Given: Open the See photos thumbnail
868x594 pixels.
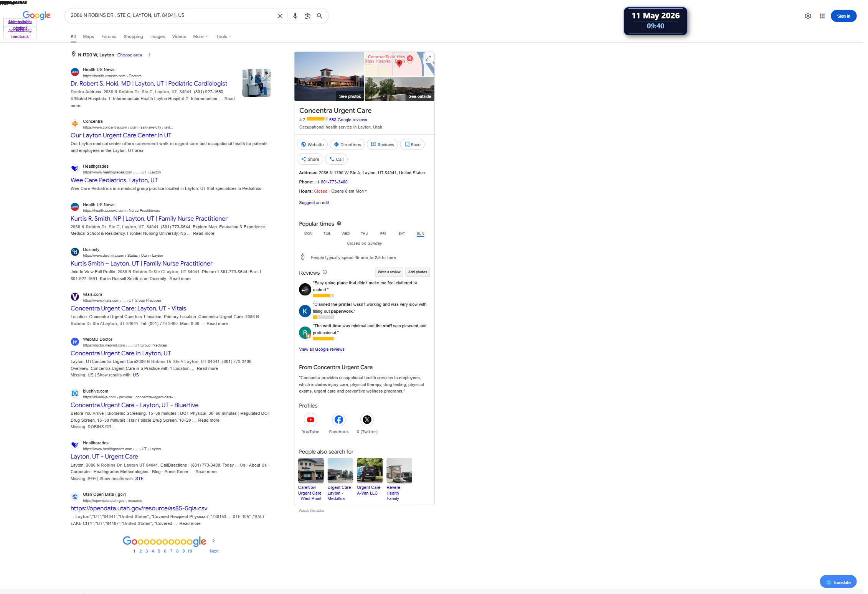Looking at the screenshot, I should click(x=329, y=76).
